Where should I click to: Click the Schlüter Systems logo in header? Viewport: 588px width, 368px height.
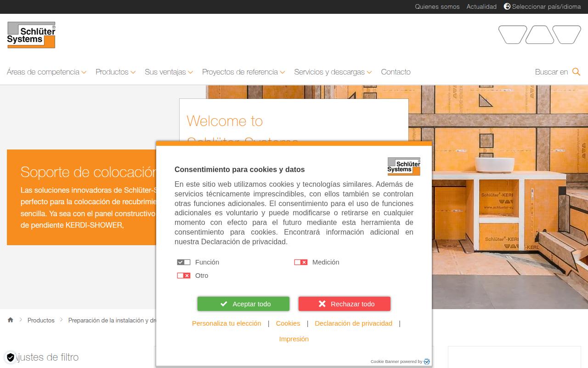click(x=31, y=35)
